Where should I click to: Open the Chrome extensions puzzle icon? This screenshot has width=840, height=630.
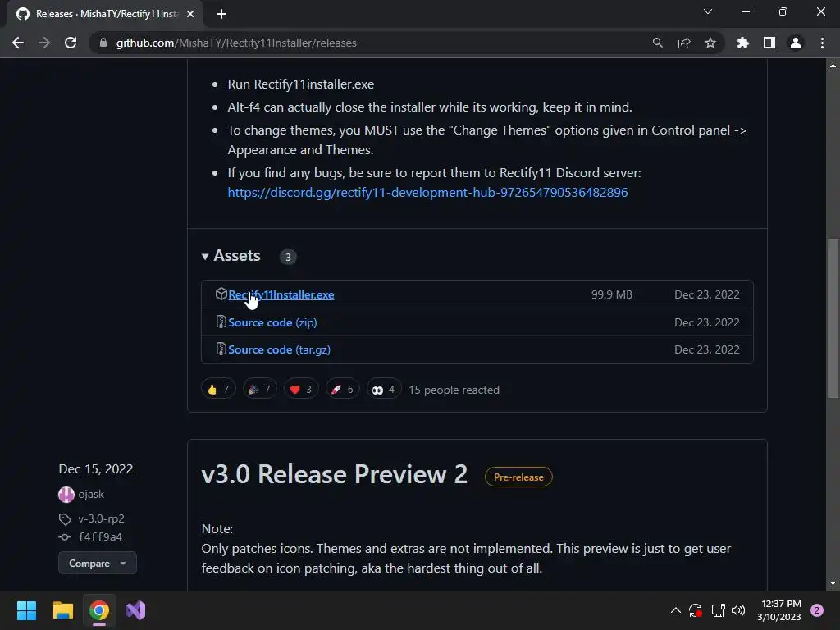click(742, 43)
